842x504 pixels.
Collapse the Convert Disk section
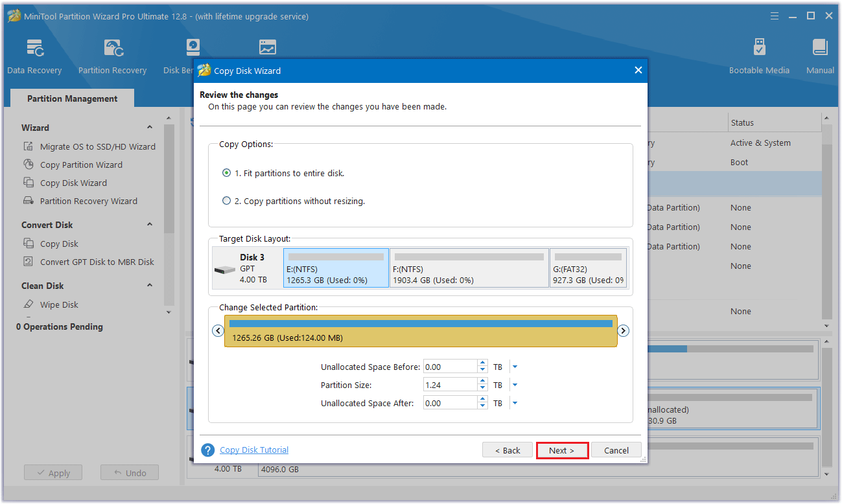point(150,225)
